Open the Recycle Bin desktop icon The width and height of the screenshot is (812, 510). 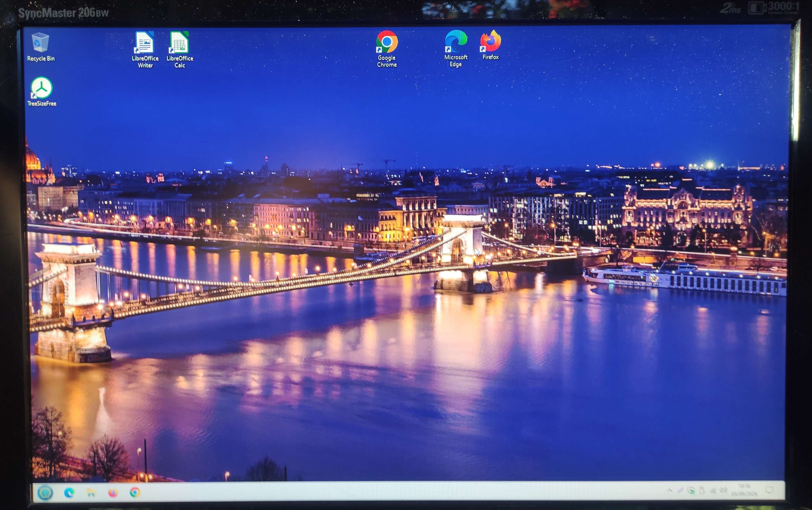pyautogui.click(x=41, y=47)
